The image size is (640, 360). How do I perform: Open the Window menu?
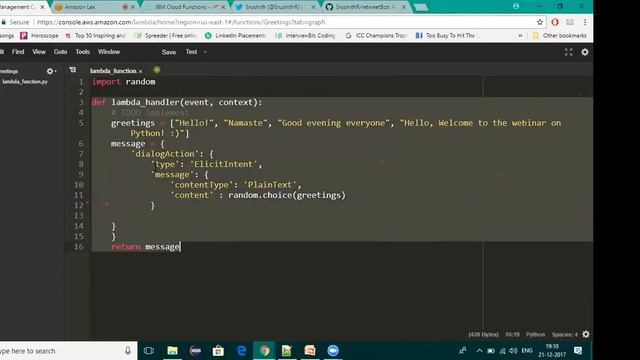[109, 52]
